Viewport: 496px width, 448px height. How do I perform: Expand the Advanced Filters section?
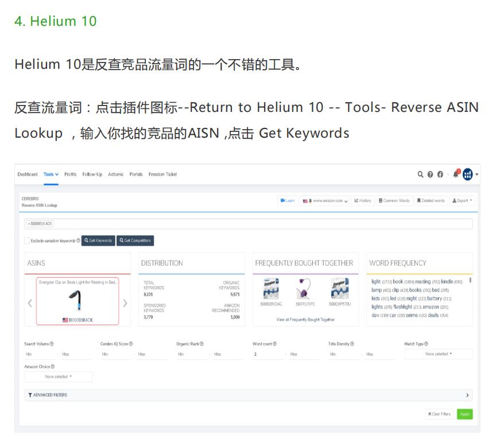coord(249,395)
